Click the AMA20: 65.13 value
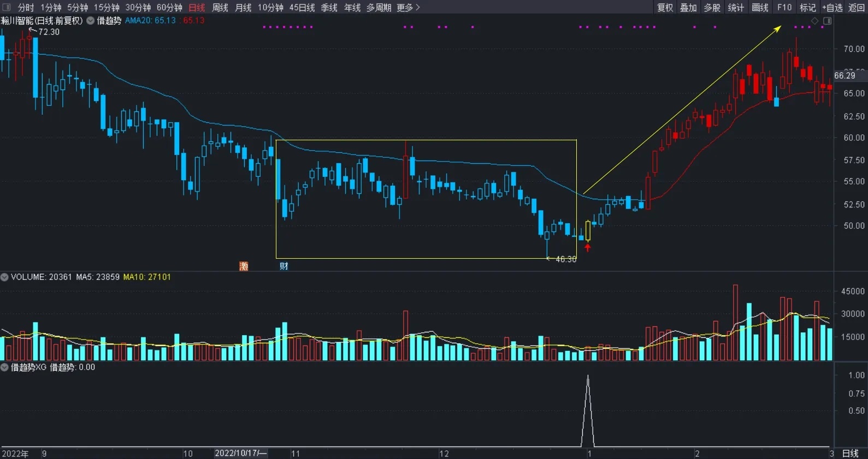The image size is (868, 459). pyautogui.click(x=150, y=21)
